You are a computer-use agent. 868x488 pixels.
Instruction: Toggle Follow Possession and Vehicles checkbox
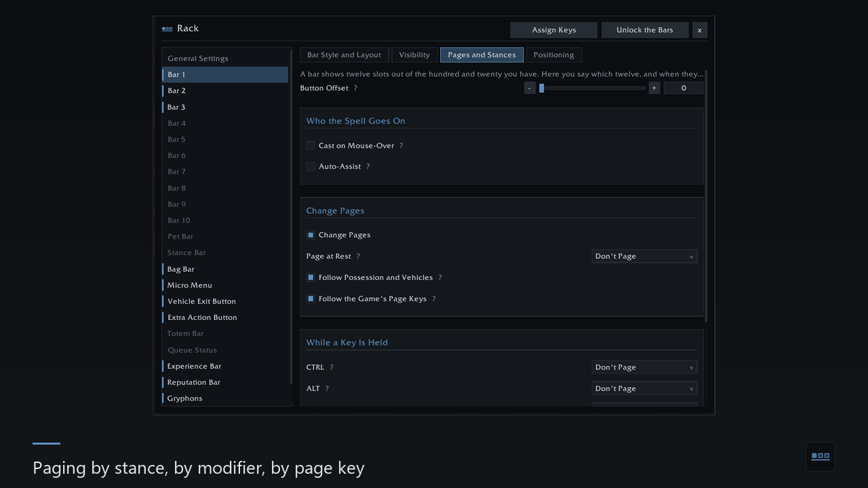[311, 278]
